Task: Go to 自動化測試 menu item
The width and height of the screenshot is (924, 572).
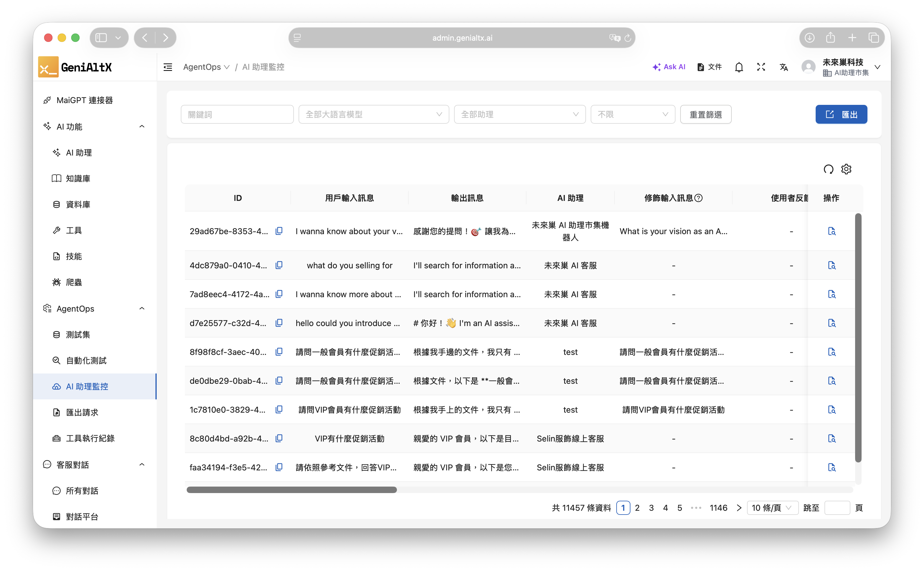Action: click(86, 361)
